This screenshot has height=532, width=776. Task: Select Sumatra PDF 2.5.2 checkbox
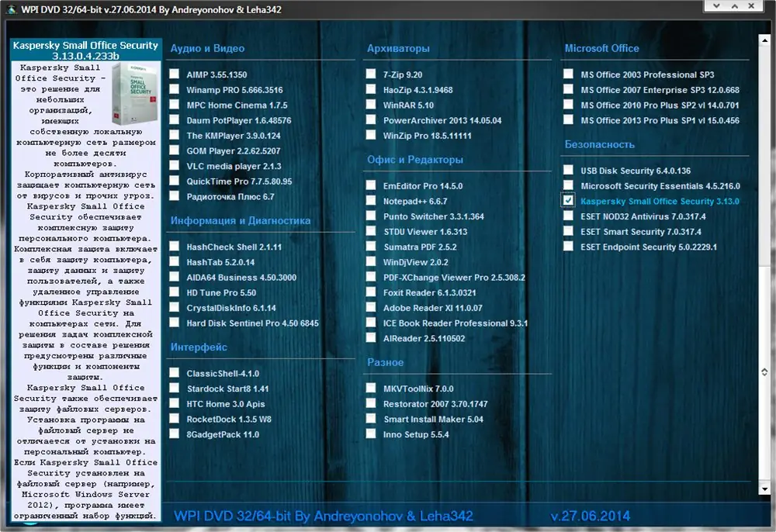tap(371, 246)
